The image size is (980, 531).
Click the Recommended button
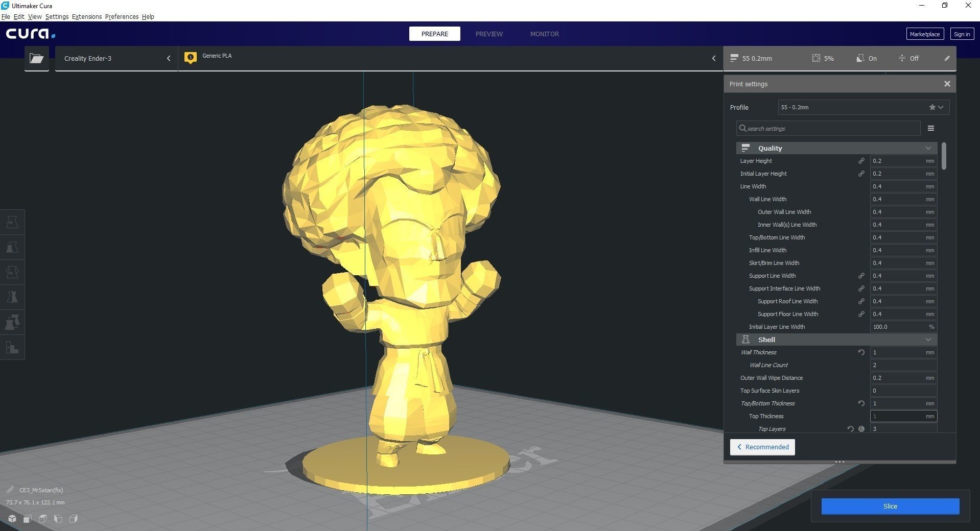point(762,447)
